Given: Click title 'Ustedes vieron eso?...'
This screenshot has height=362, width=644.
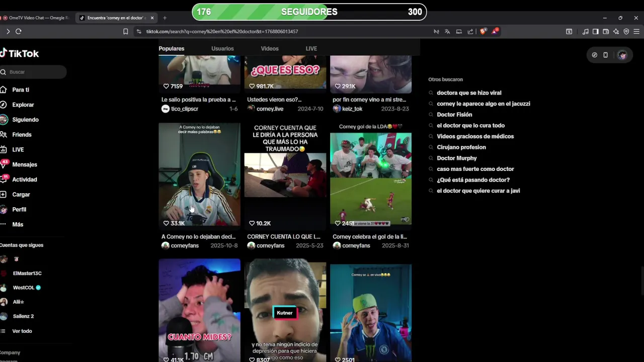Looking at the screenshot, I should (274, 100).
